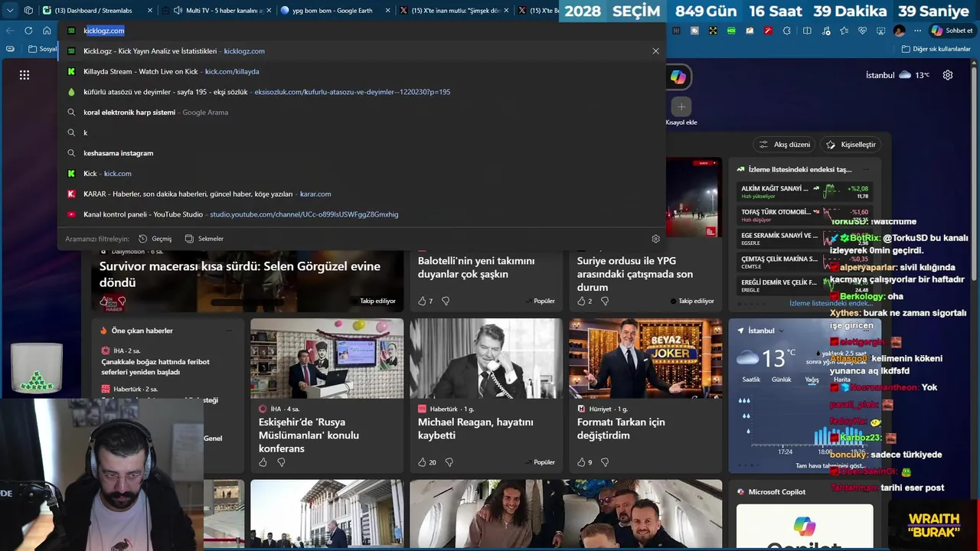
Task: Filter suggestions by Geçmiş
Action: tap(155, 239)
